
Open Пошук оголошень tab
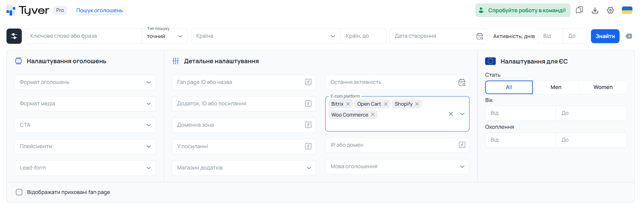(x=99, y=11)
